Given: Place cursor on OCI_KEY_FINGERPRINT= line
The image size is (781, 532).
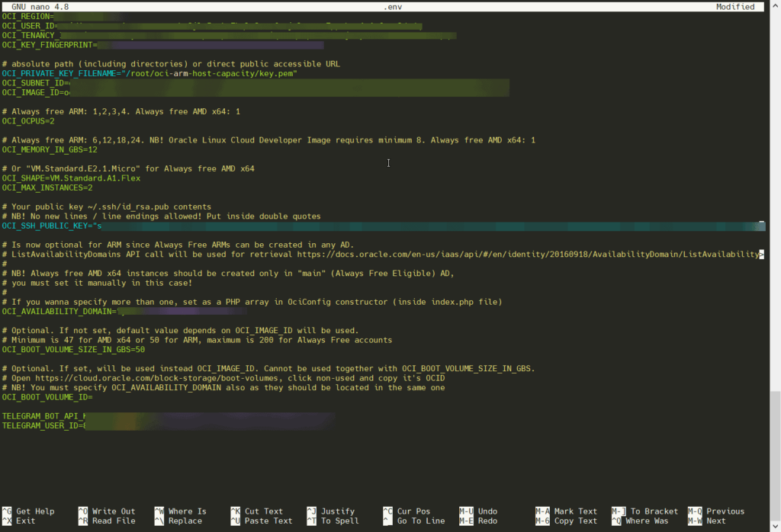Looking at the screenshot, I should (x=163, y=45).
